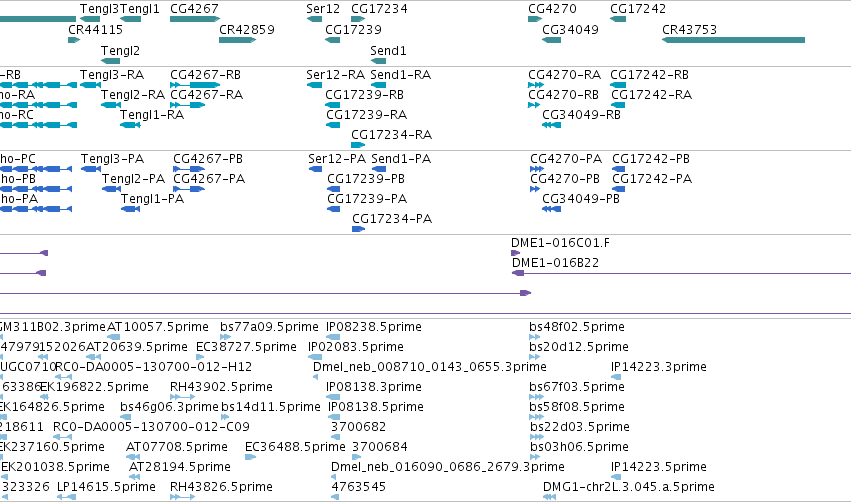The width and height of the screenshot is (851, 502).
Task: Select EST bs03h06.5prime
Action: click(580, 447)
